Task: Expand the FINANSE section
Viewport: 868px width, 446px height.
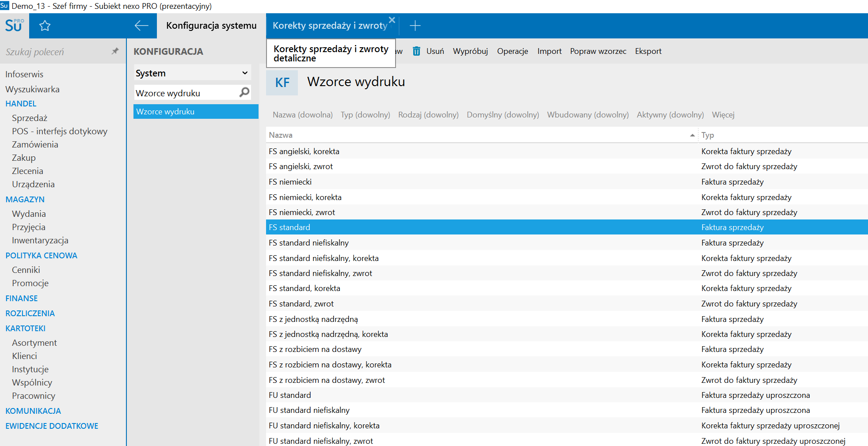Action: coord(21,299)
